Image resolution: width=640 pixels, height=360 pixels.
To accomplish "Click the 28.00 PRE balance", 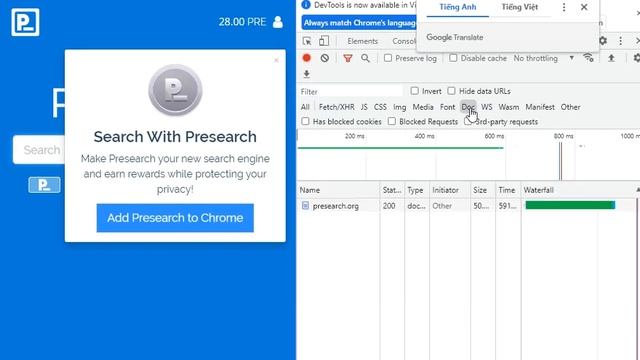I will [x=242, y=22].
